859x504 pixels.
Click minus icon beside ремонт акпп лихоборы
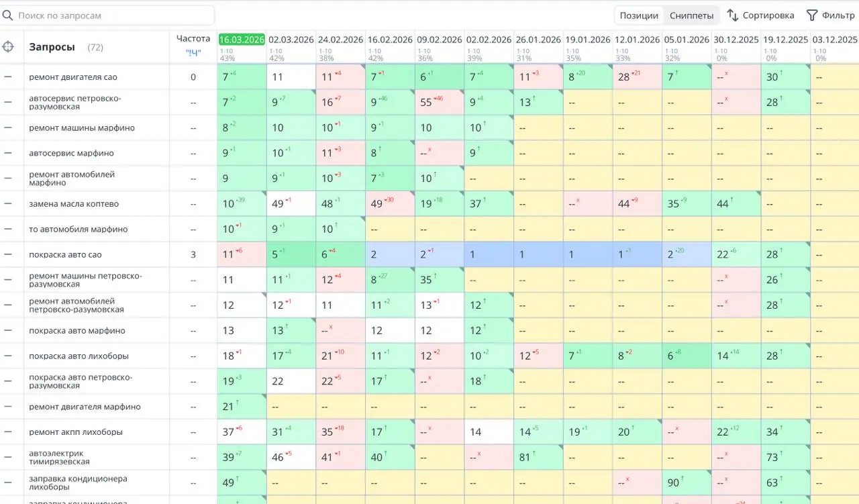coord(8,432)
